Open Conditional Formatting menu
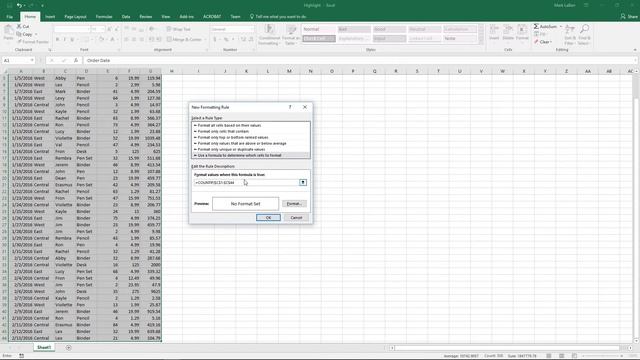This screenshot has width=640, height=360. point(269,34)
